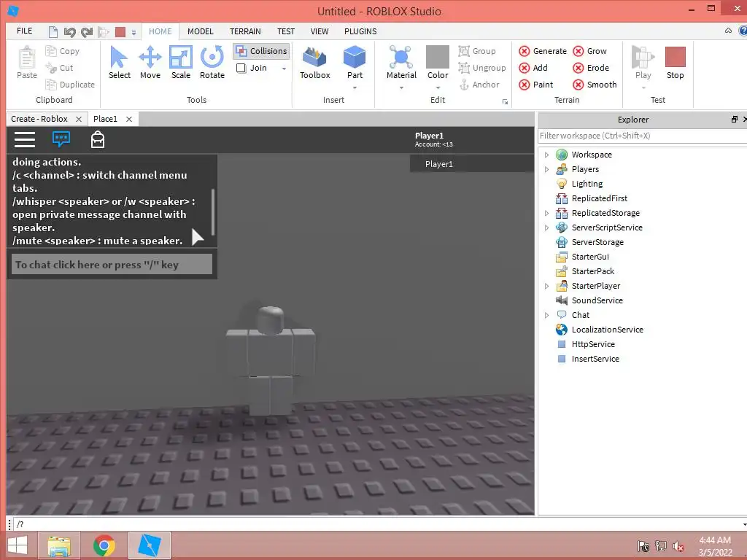Open the Color dropdown arrow
The width and height of the screenshot is (747, 560).
click(438, 87)
